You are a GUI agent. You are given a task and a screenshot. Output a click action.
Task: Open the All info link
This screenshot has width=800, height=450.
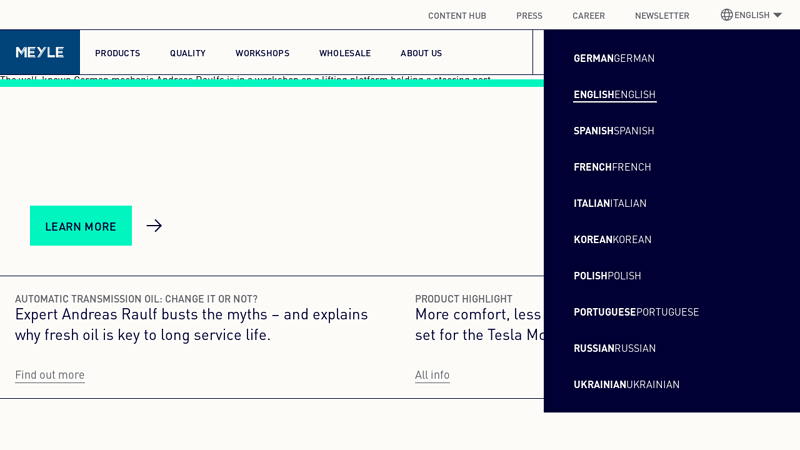point(432,374)
